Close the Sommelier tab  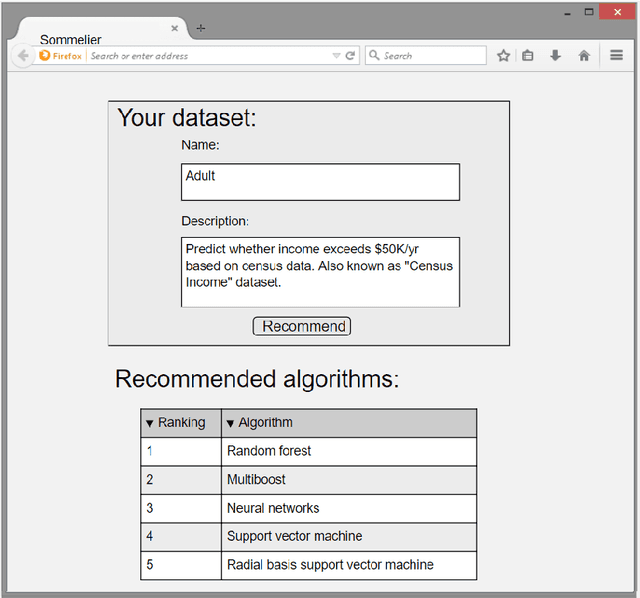pos(175,29)
